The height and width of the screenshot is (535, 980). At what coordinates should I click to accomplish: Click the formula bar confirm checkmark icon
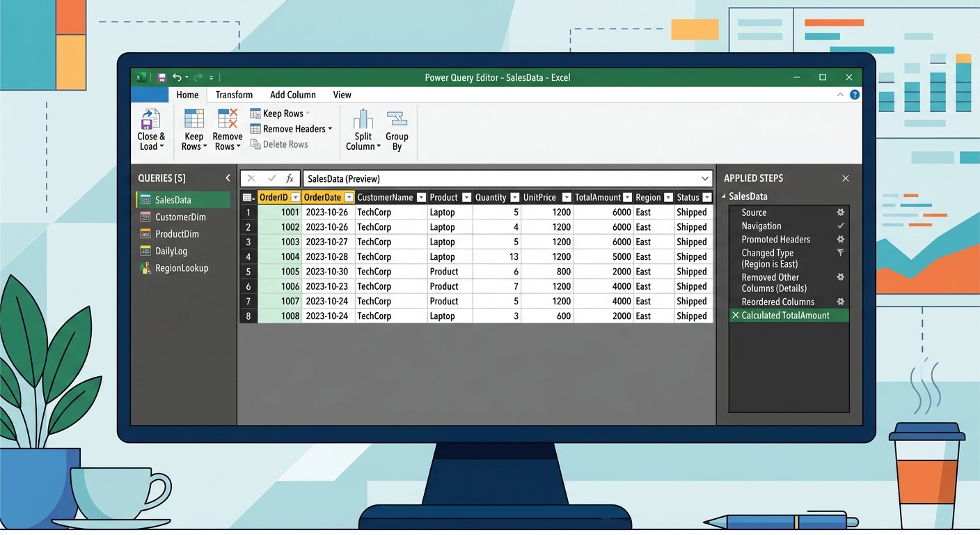271,178
